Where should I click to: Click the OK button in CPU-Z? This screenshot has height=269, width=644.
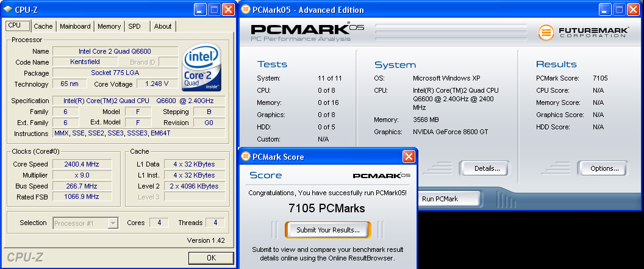click(211, 258)
